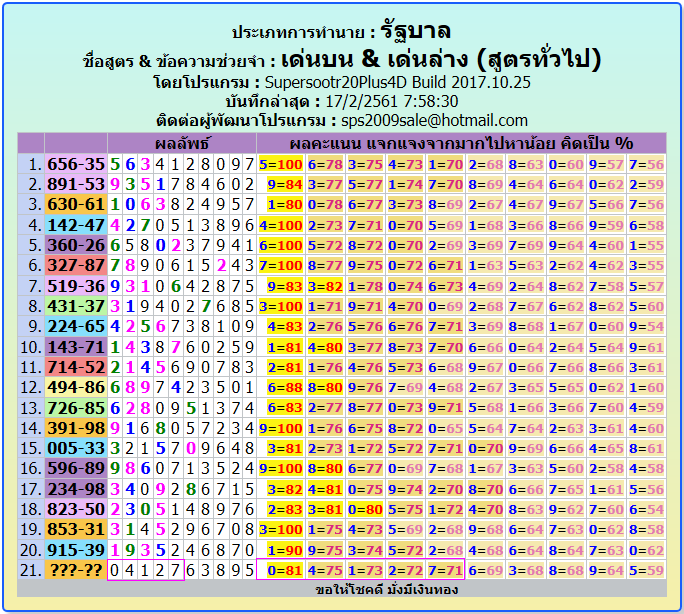684x614 pixels.
Task: Click score 0=80 in row 823-50
Action: 365,509
